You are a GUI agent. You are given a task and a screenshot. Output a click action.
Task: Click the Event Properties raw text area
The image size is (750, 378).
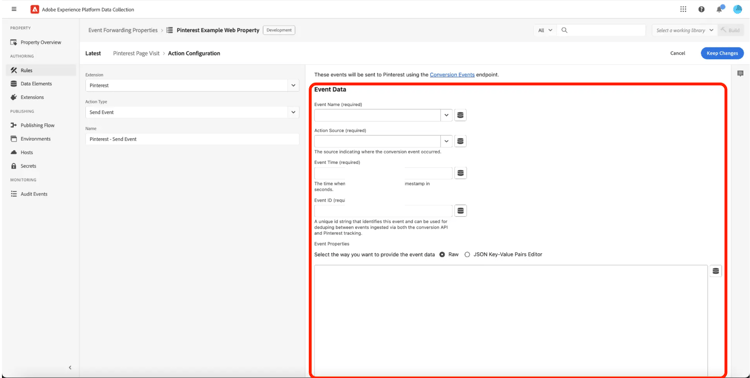pyautogui.click(x=511, y=321)
